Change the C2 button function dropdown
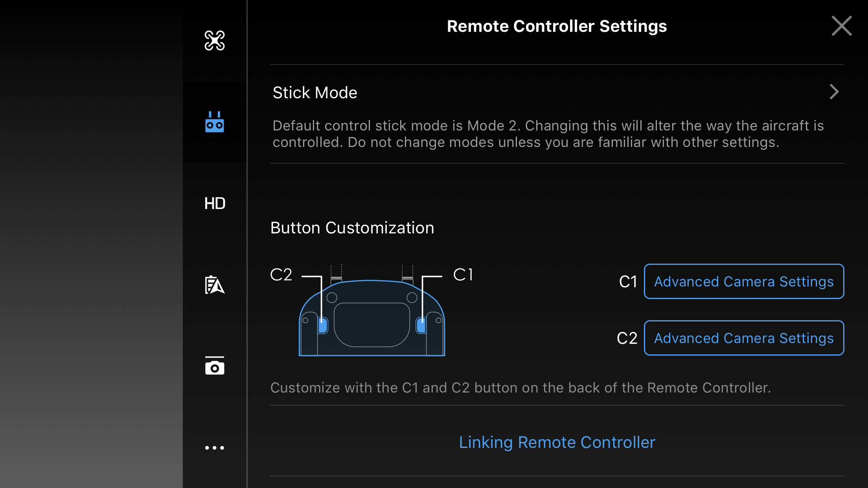This screenshot has height=488, width=868. [744, 338]
